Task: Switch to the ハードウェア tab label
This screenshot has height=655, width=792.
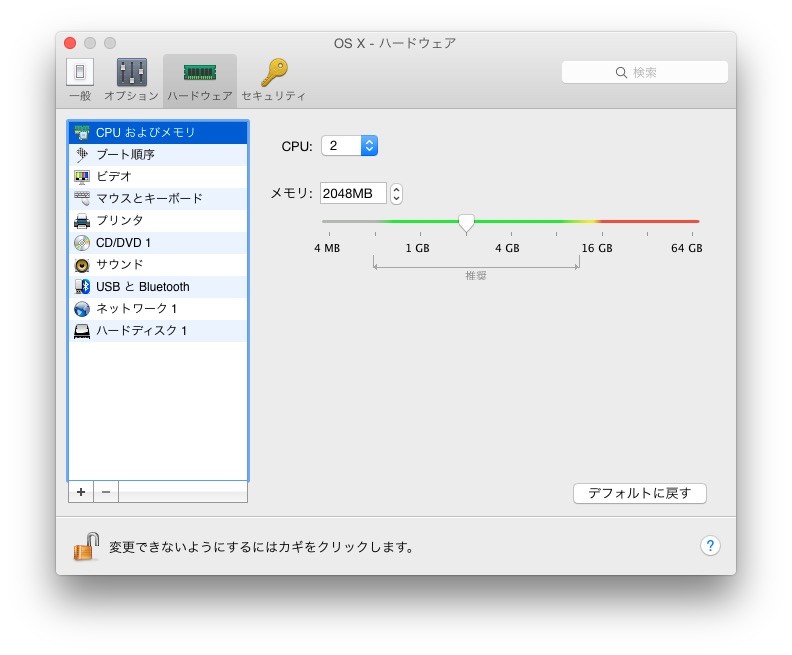Action: (200, 96)
